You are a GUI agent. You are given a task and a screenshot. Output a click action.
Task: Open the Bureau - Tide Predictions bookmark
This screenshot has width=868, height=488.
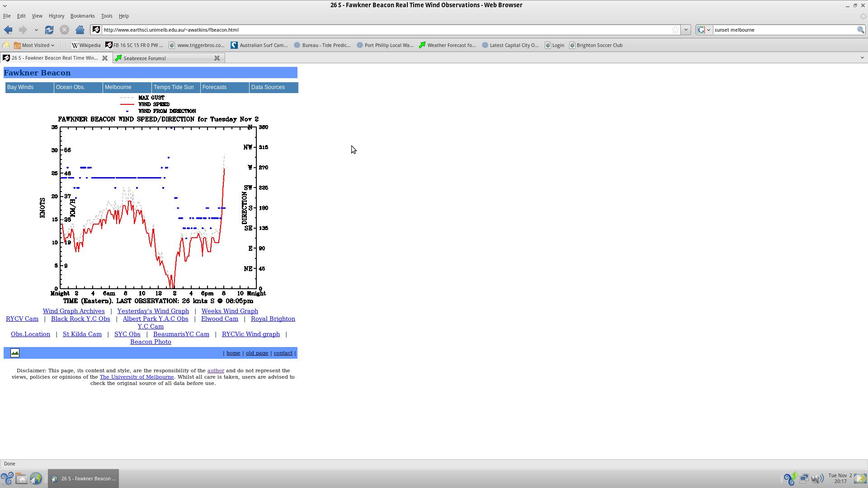322,45
